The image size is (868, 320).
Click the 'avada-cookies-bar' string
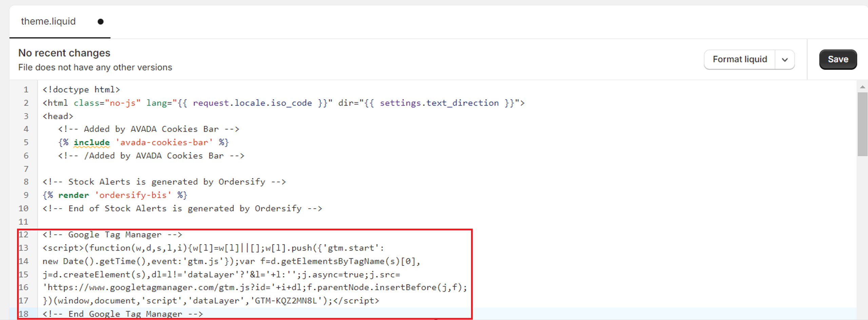point(164,143)
